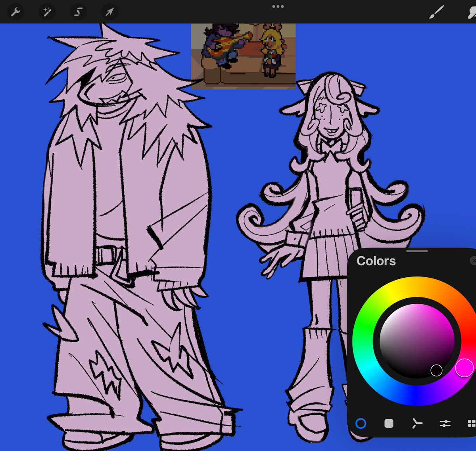Enable Disc color mode
The height and width of the screenshot is (451, 476).
pos(361,424)
